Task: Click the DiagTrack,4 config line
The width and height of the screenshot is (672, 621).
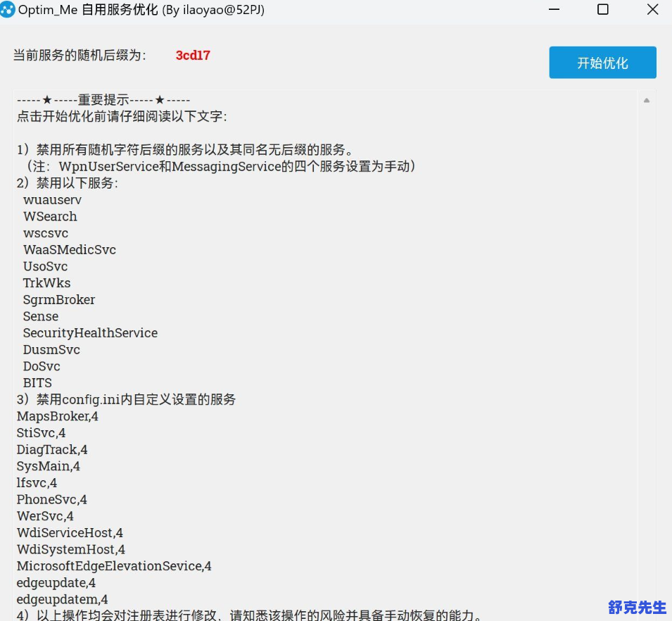Action: 52,450
